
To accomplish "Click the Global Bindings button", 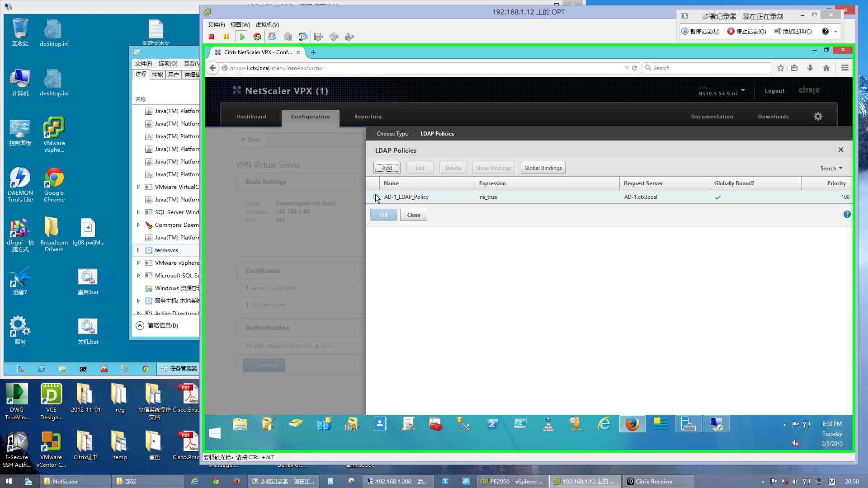I will click(x=543, y=168).
